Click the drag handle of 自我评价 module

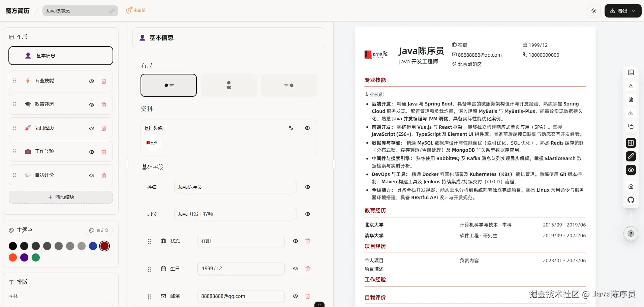pos(14,175)
